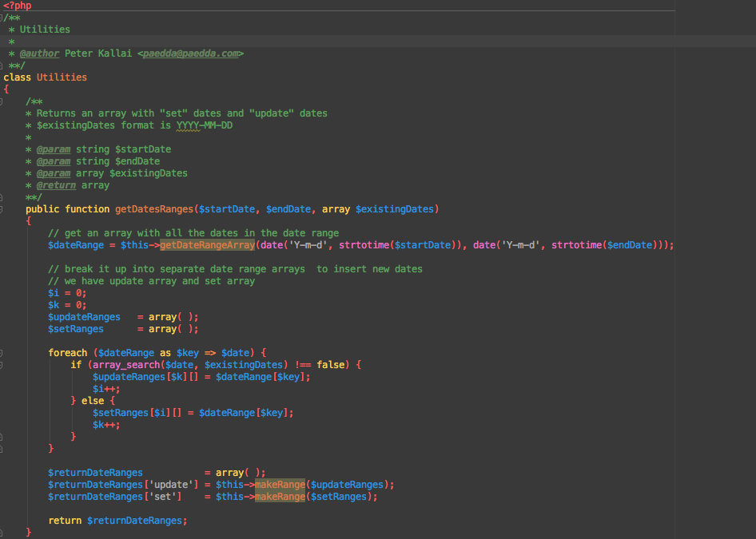
Task: Click the getDatesRanges function name
Action: click(154, 209)
